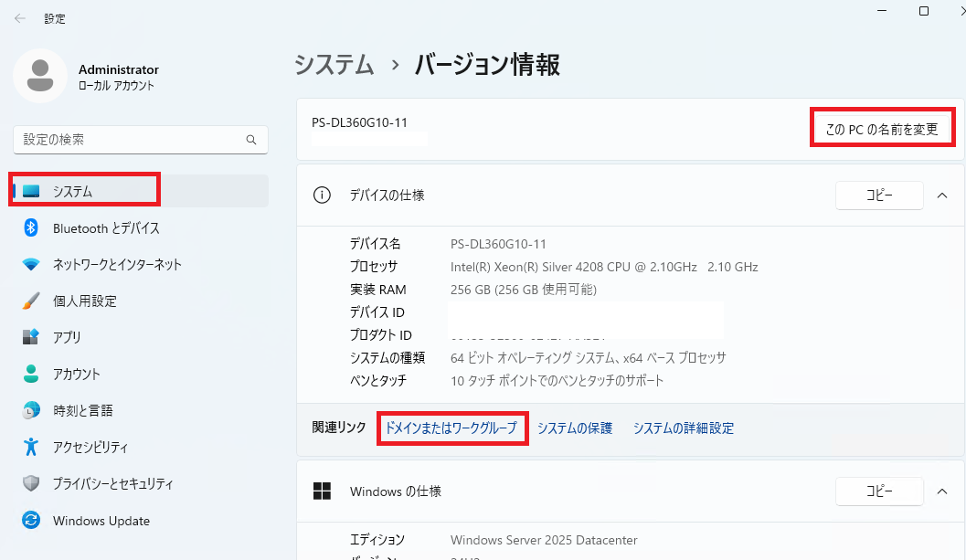
Task: Open 時刻と言語 settings
Action: (x=141, y=410)
